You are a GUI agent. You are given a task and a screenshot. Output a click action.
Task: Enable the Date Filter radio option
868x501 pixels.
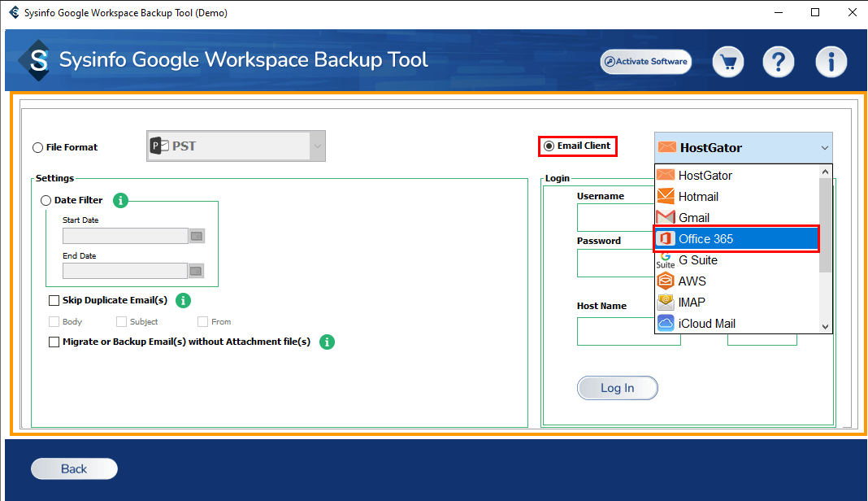click(46, 200)
